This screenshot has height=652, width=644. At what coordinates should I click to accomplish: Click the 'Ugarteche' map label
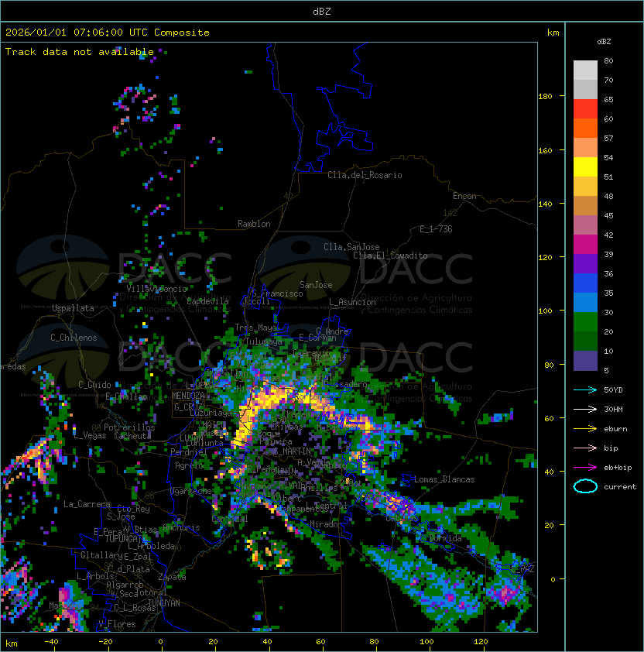click(191, 491)
